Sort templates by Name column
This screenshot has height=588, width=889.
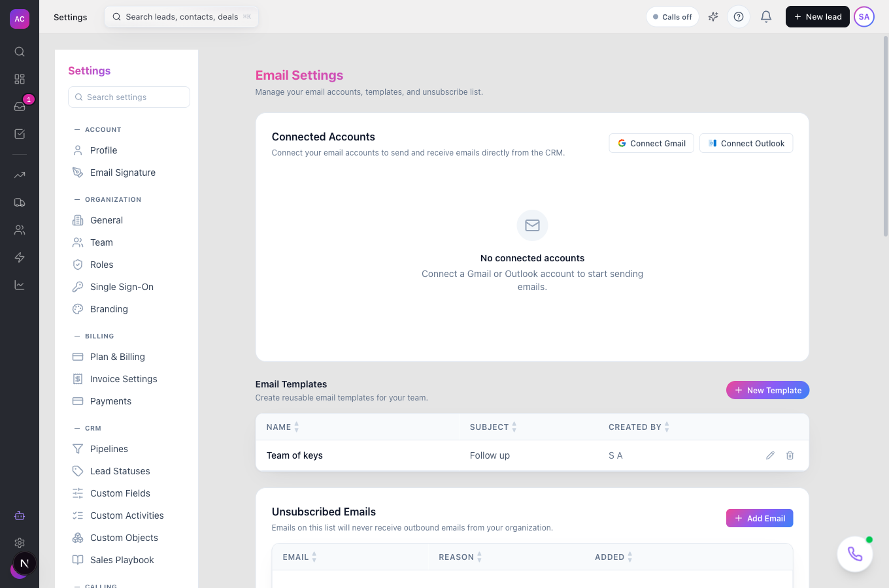[x=282, y=427]
